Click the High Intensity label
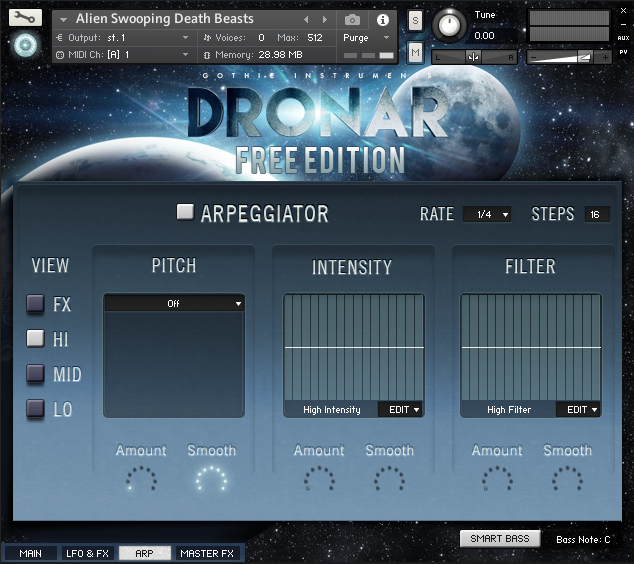 (332, 410)
